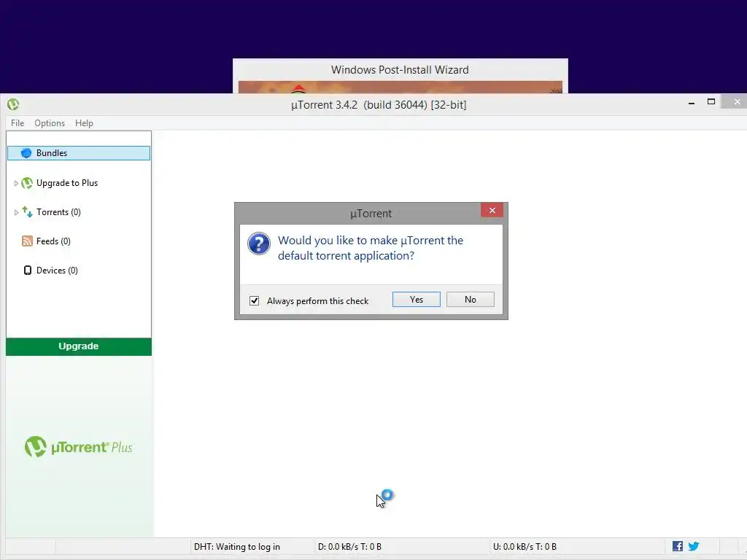Close the uTorrent default application dialog
This screenshot has width=747, height=560.
(x=492, y=210)
